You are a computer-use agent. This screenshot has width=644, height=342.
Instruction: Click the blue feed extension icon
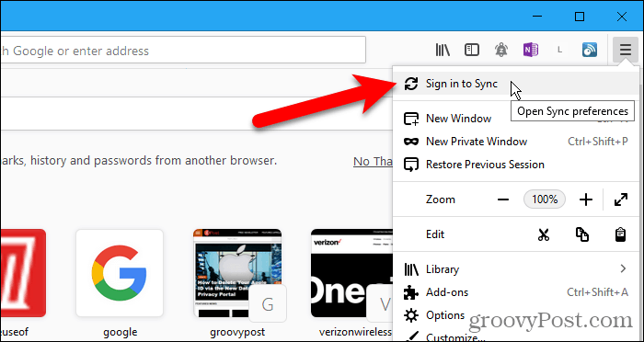[x=590, y=50]
